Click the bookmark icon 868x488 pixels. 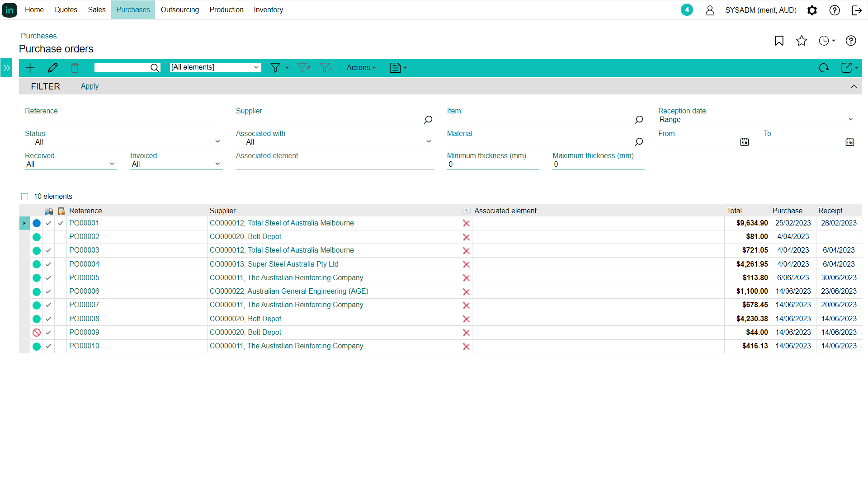pyautogui.click(x=779, y=41)
